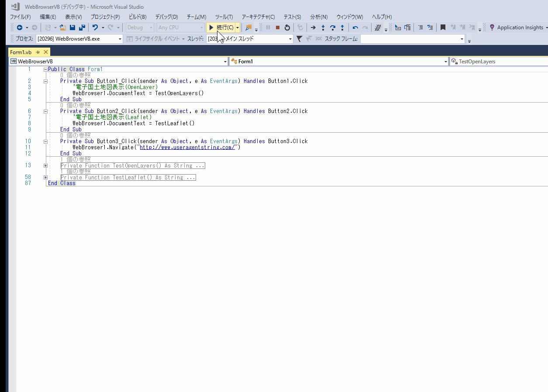The image size is (548, 392).
Task: Open the process dropdown showing WebBrowserVB.exe
Action: (x=79, y=39)
